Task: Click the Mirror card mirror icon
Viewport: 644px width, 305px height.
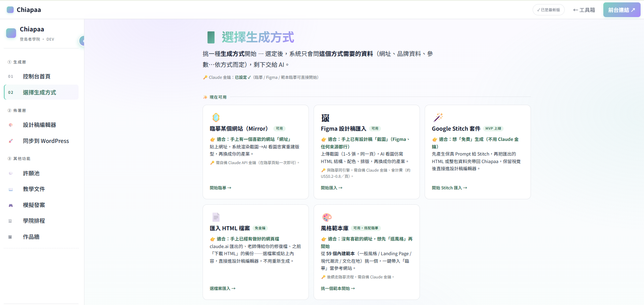Action: pyautogui.click(x=216, y=117)
